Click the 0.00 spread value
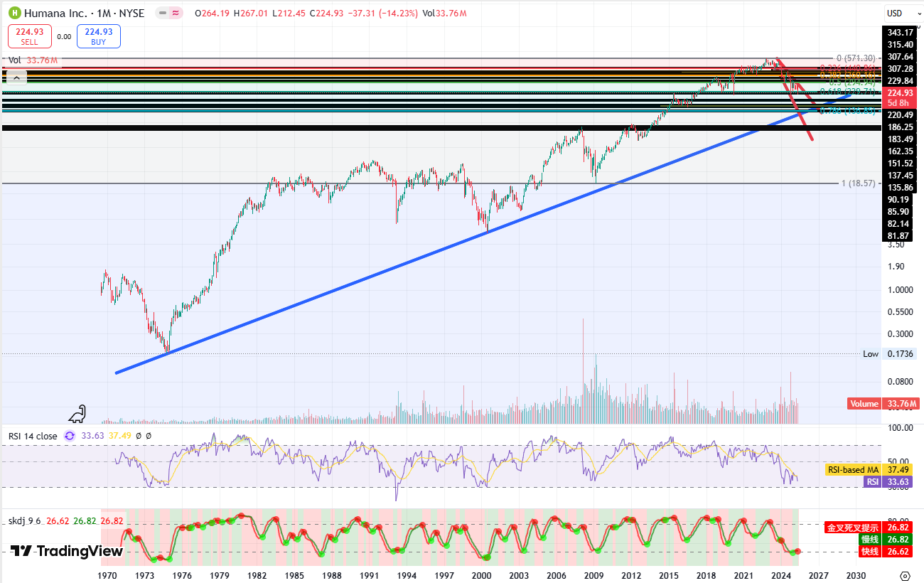 (64, 37)
